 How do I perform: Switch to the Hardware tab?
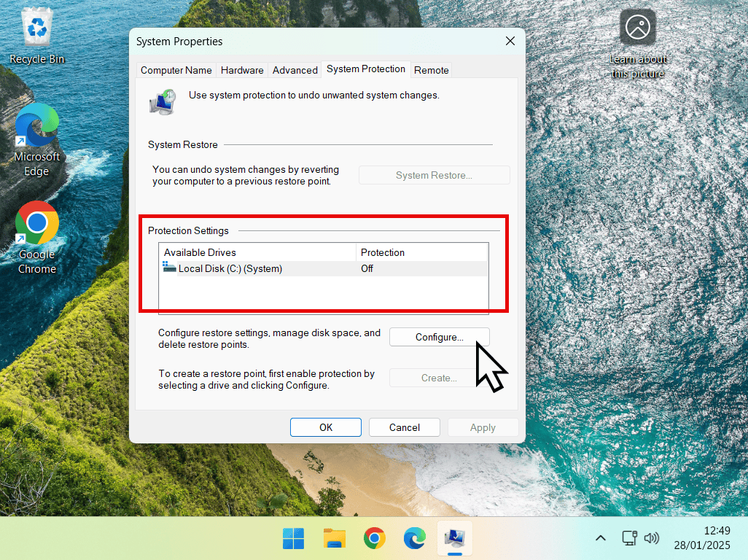(x=241, y=69)
